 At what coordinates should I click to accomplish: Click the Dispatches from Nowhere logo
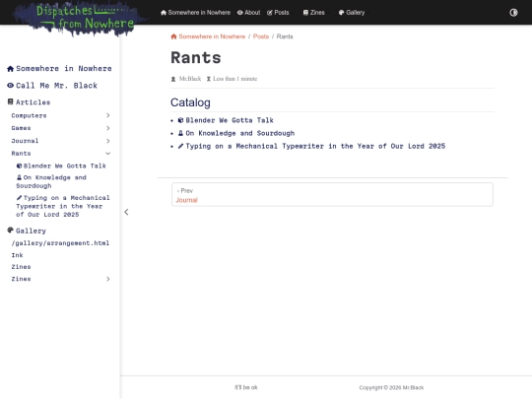[x=80, y=18]
